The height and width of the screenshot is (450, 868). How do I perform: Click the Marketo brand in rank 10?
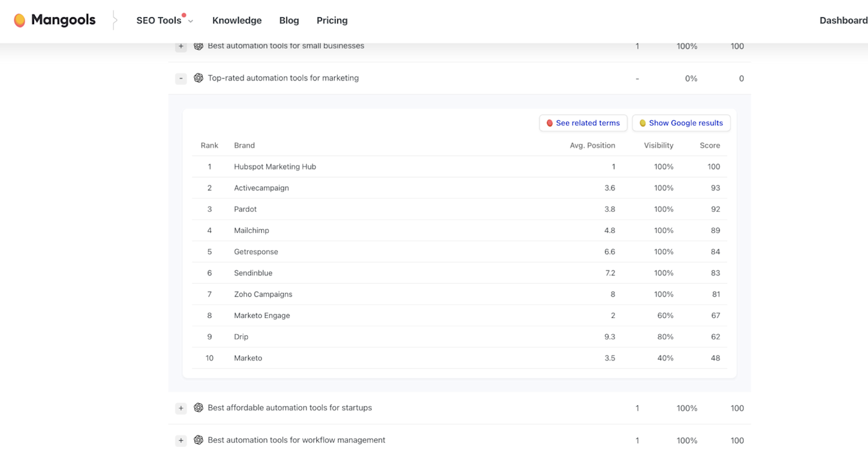pyautogui.click(x=248, y=358)
